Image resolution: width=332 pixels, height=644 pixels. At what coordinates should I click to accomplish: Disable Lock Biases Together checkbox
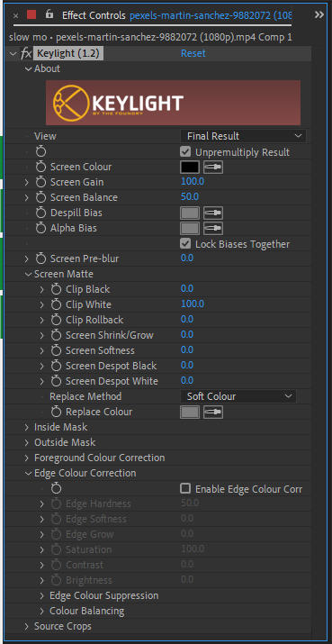point(185,243)
